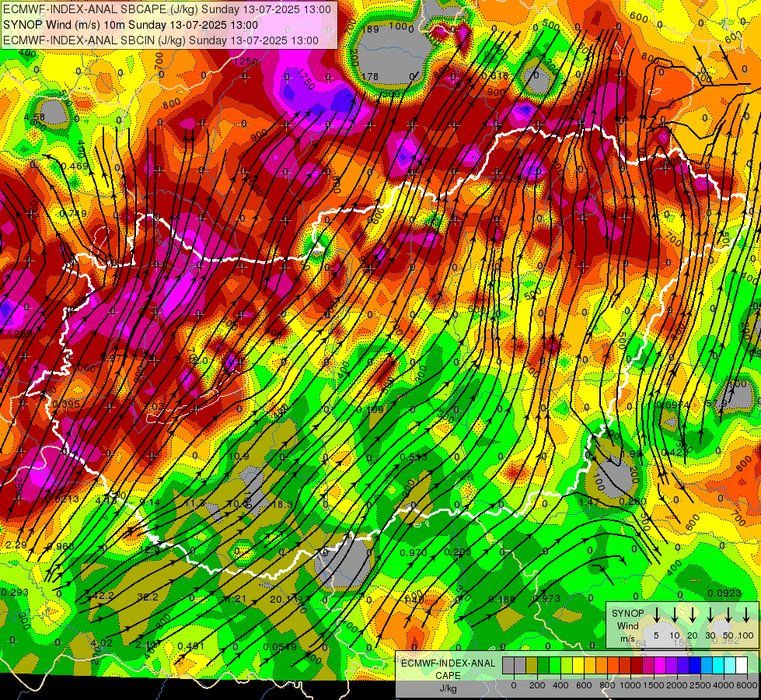Click the 20 m/s wind arrow in the legend
Image resolution: width=761 pixels, height=700 pixels.
point(693,614)
